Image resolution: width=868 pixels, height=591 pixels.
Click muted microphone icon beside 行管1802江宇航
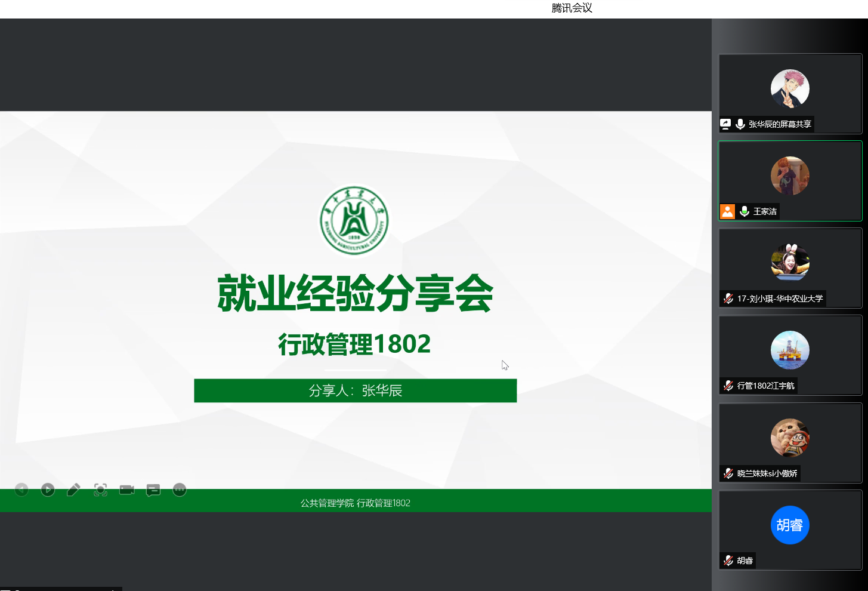(x=728, y=386)
